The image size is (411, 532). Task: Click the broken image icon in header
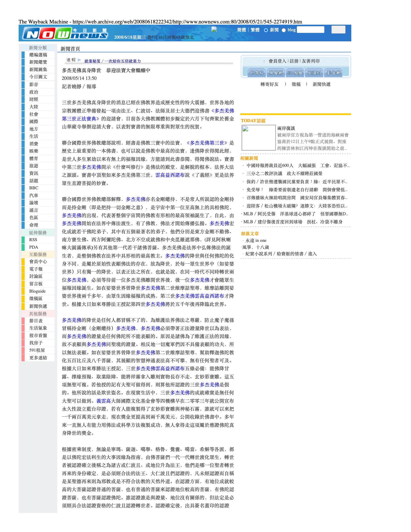(214, 30)
